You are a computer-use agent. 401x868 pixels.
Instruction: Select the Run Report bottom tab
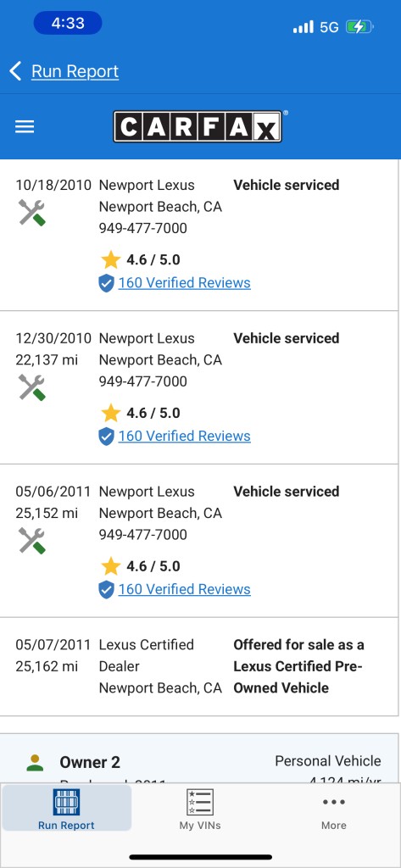pyautogui.click(x=66, y=810)
